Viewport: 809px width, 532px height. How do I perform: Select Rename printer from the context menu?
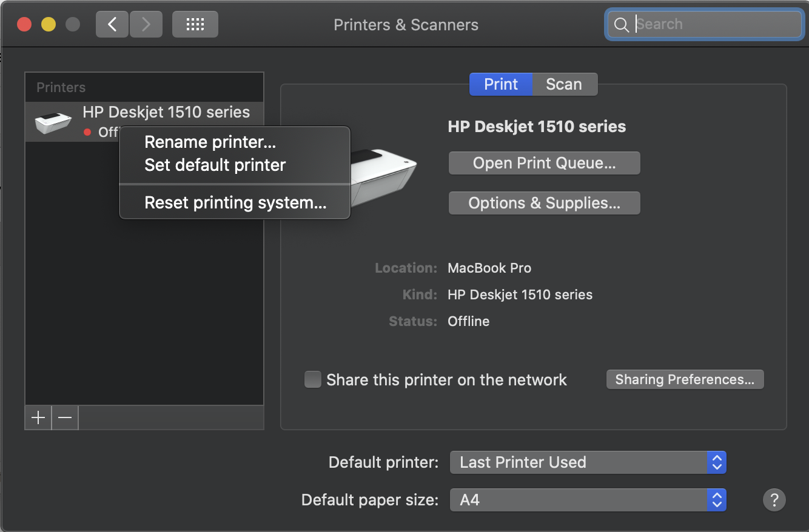(210, 142)
